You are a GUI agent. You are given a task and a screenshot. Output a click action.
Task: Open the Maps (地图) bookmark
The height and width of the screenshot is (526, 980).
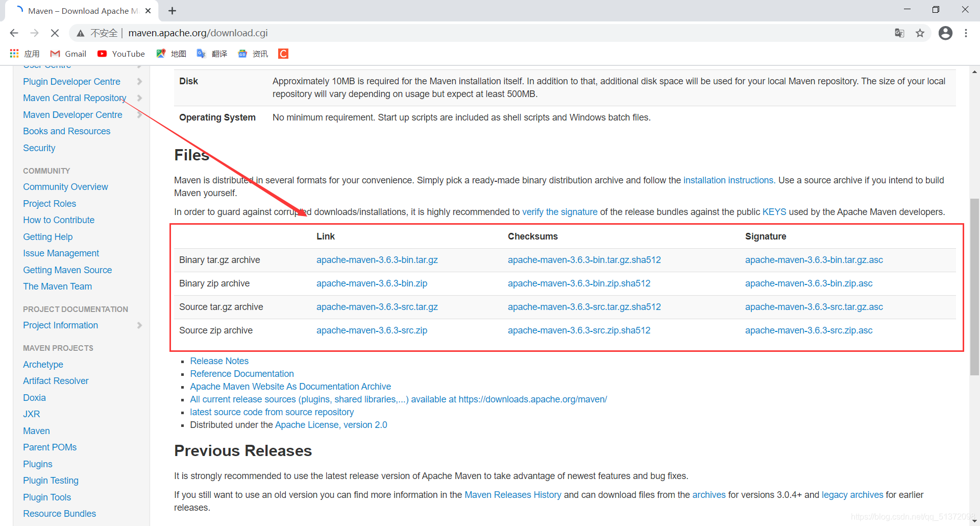[x=171, y=54]
